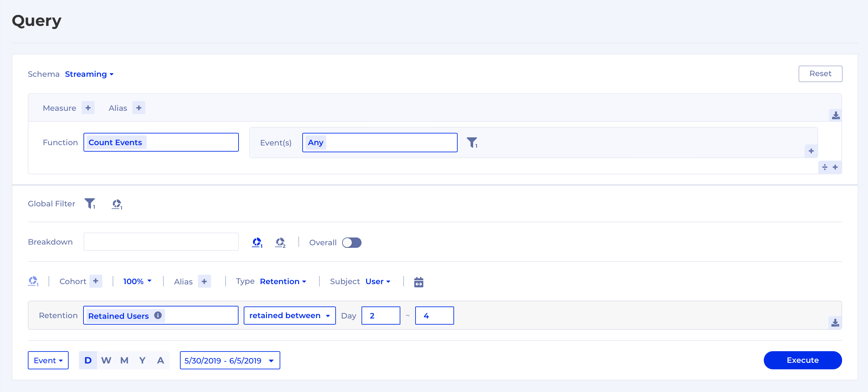Switch to Weekly granularity W

[x=106, y=360]
